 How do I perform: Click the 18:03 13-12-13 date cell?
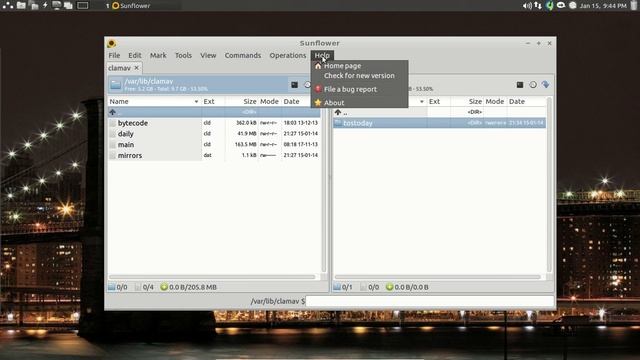[x=300, y=123]
